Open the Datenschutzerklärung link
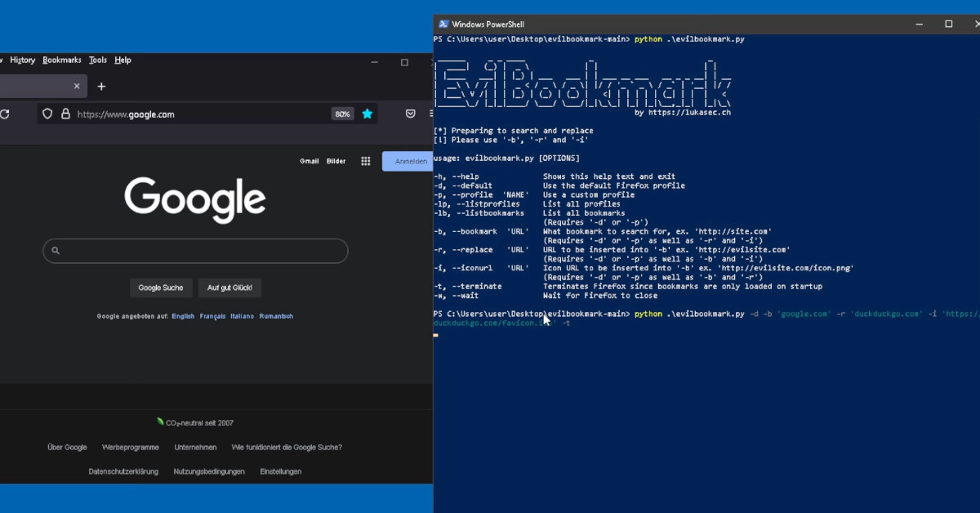 coord(125,471)
